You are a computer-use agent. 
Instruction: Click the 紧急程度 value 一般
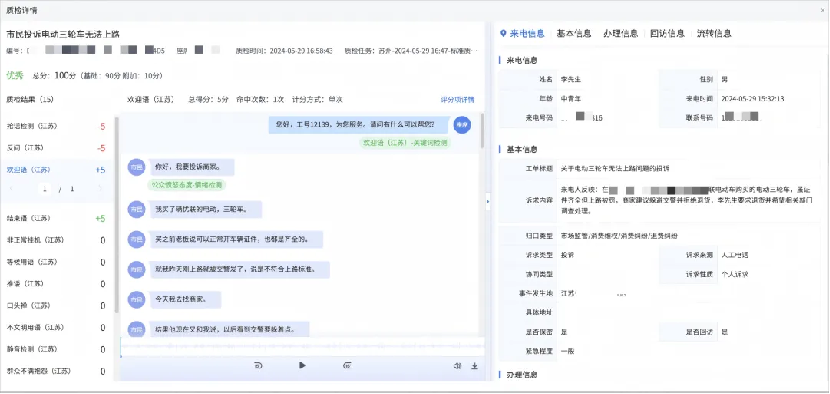click(x=567, y=351)
